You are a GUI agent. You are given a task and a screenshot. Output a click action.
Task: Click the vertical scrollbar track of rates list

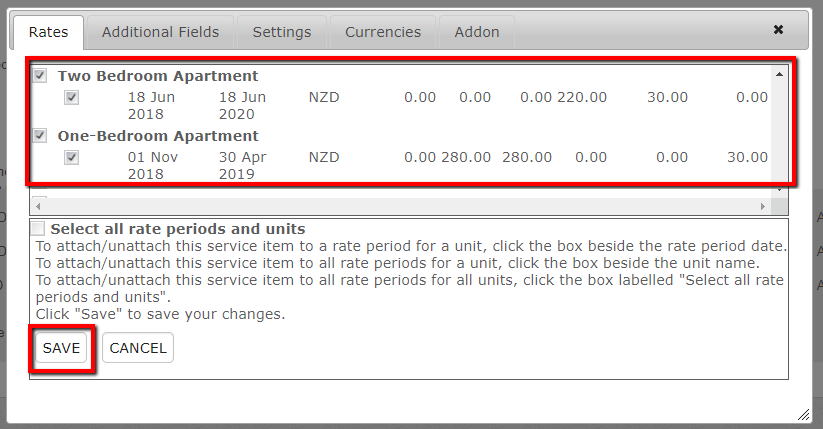pyautogui.click(x=779, y=131)
